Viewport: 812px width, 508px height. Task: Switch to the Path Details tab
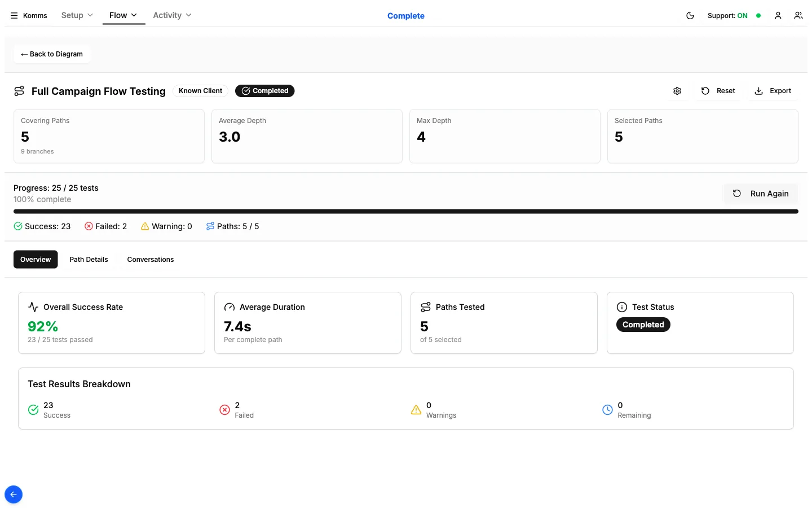click(89, 260)
